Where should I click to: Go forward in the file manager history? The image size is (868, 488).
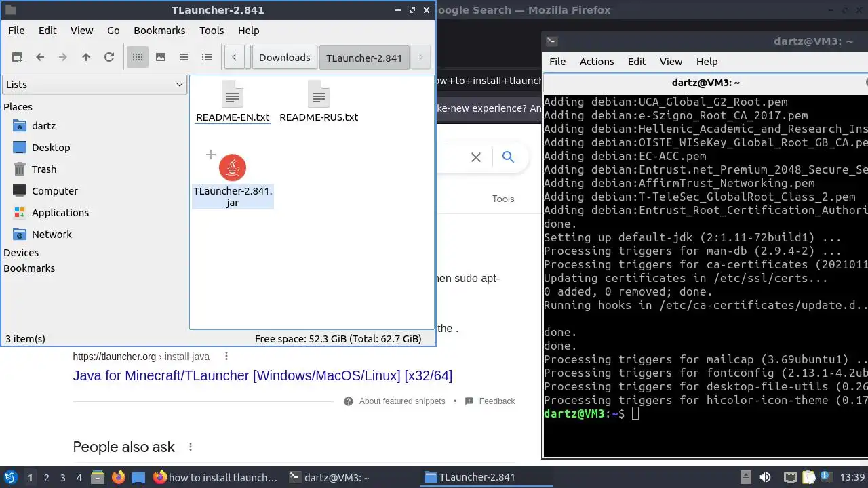click(63, 58)
